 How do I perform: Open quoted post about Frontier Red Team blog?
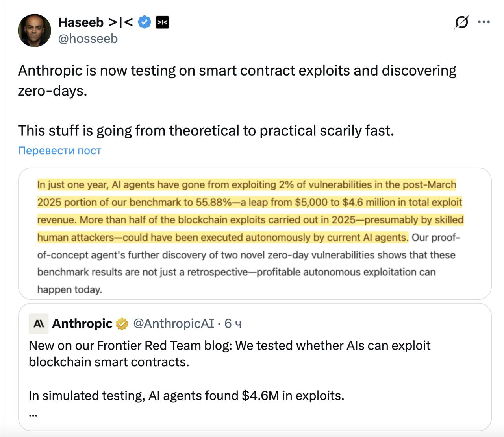(x=230, y=354)
